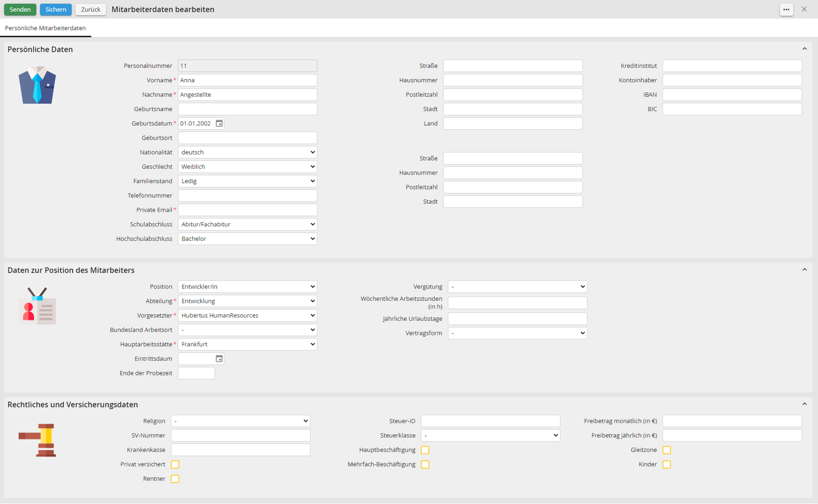Image resolution: width=818 pixels, height=504 pixels.
Task: Check the Kinder checkbox
Action: pyautogui.click(x=667, y=464)
